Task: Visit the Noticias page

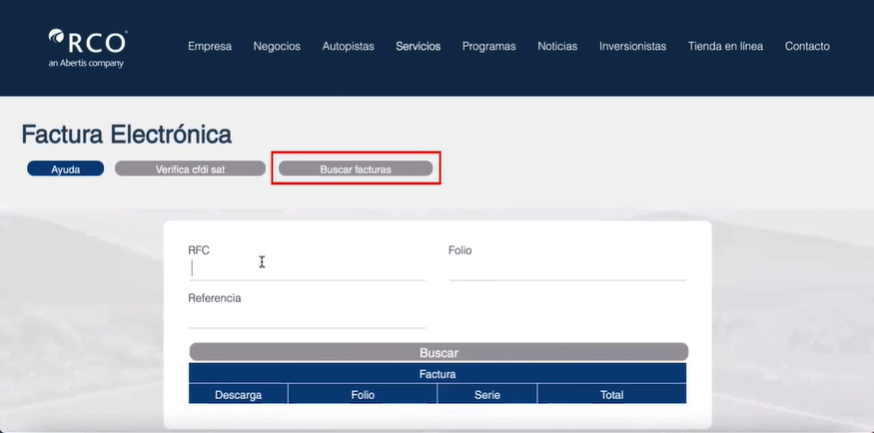Action: (x=557, y=46)
